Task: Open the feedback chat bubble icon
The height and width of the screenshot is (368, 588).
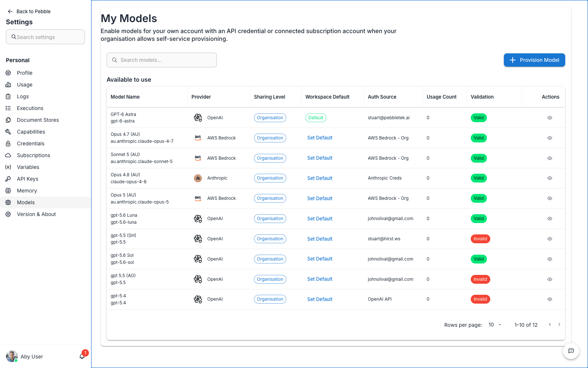Action: (571, 351)
